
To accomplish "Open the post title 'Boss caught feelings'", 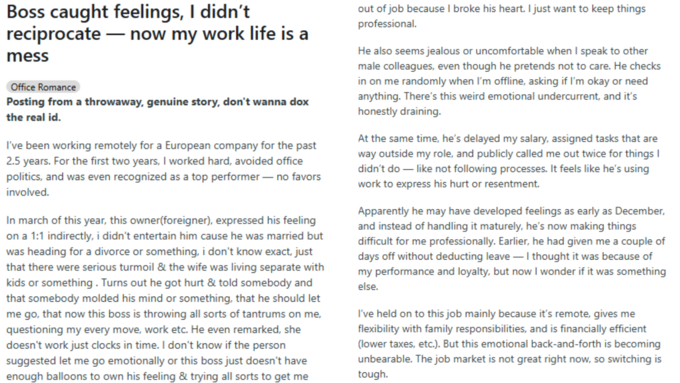I will click(157, 33).
